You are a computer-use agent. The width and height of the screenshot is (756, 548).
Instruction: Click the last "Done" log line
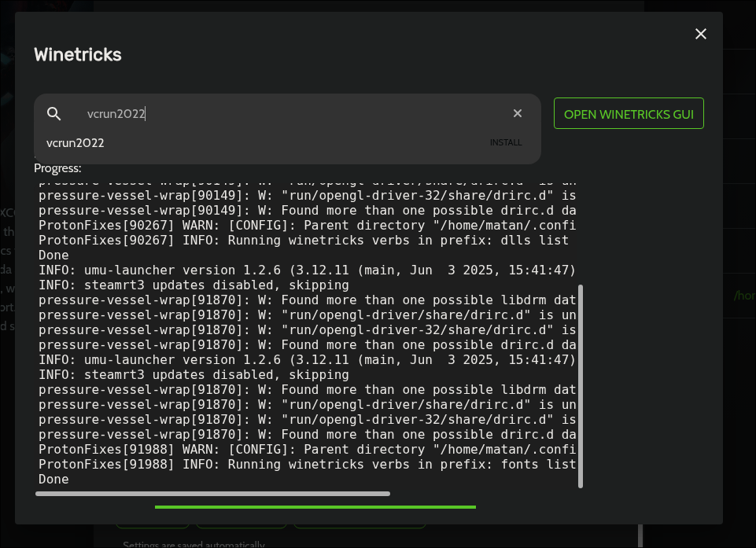tap(53, 480)
